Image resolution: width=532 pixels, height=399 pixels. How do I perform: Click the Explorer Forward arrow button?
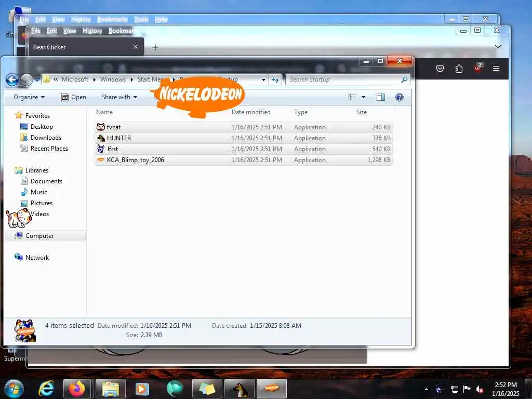[26, 79]
